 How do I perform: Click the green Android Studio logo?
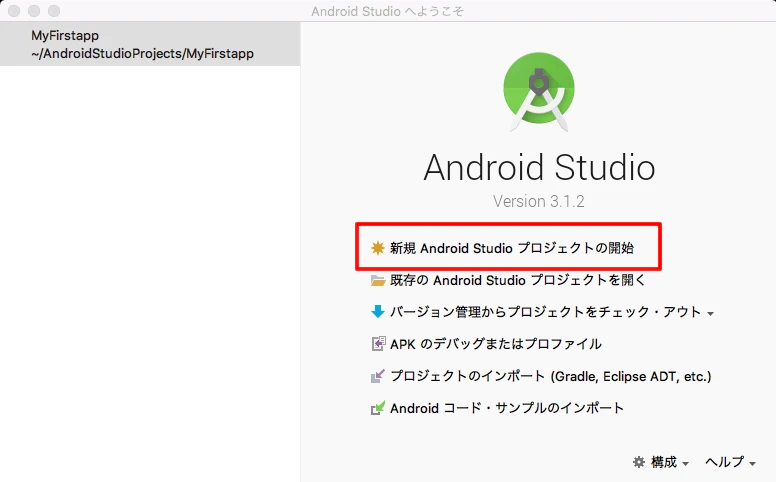pyautogui.click(x=539, y=92)
